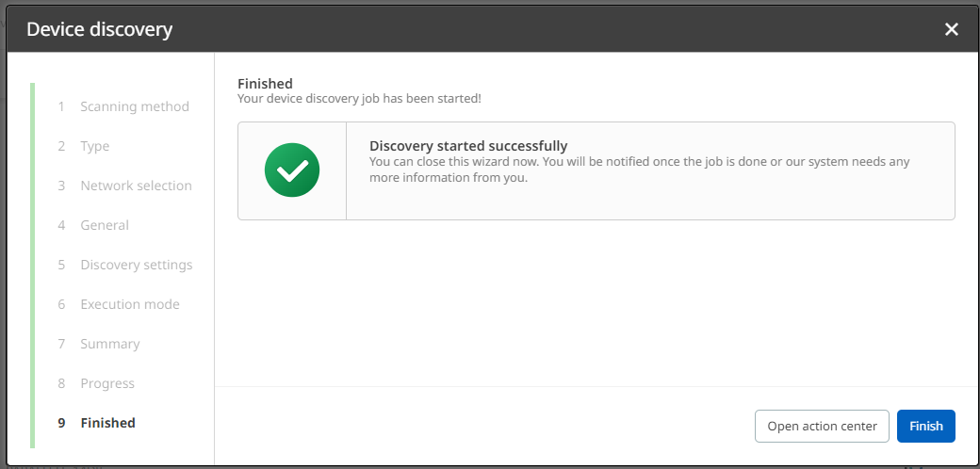Switch to Discovery settings step
980x469 pixels.
click(136, 265)
